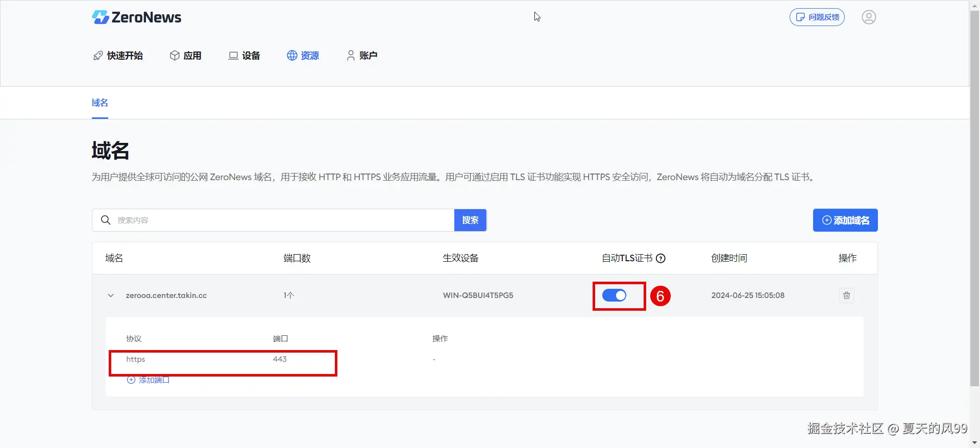Click the 添加域名 button
Viewport: 980px width, 448px height.
click(845, 220)
